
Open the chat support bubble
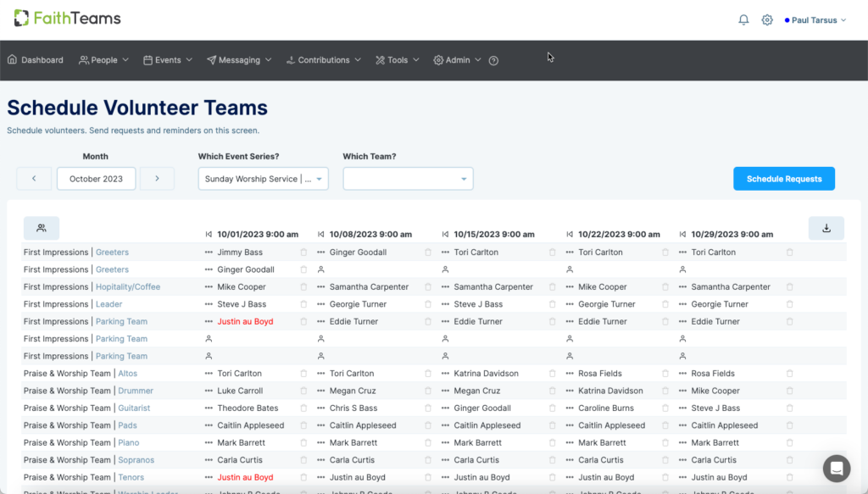[836, 468]
